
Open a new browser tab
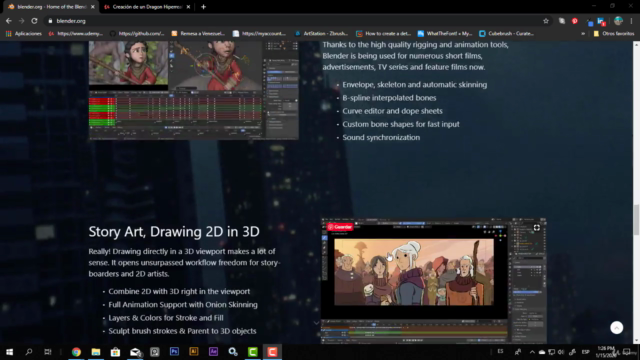pos(203,7)
